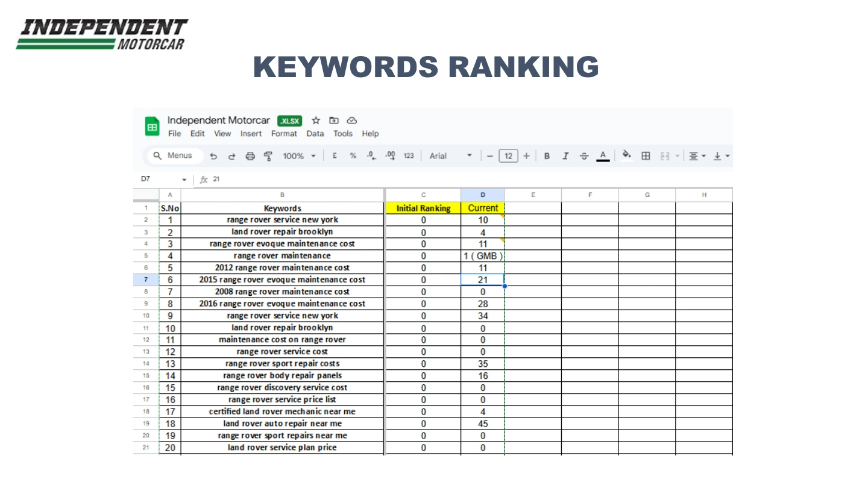Decrease font size with minus button
Screen dimensions: 868x488
(490, 156)
